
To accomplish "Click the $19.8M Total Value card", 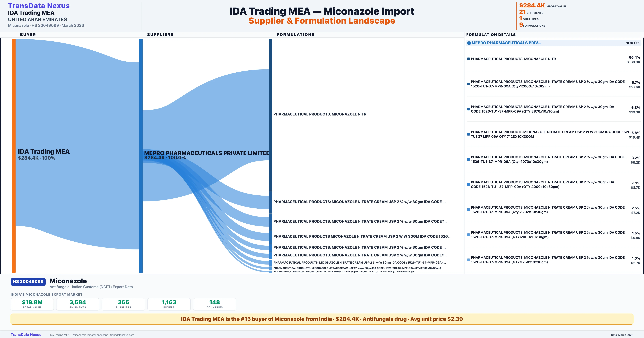I will pos(32,304).
